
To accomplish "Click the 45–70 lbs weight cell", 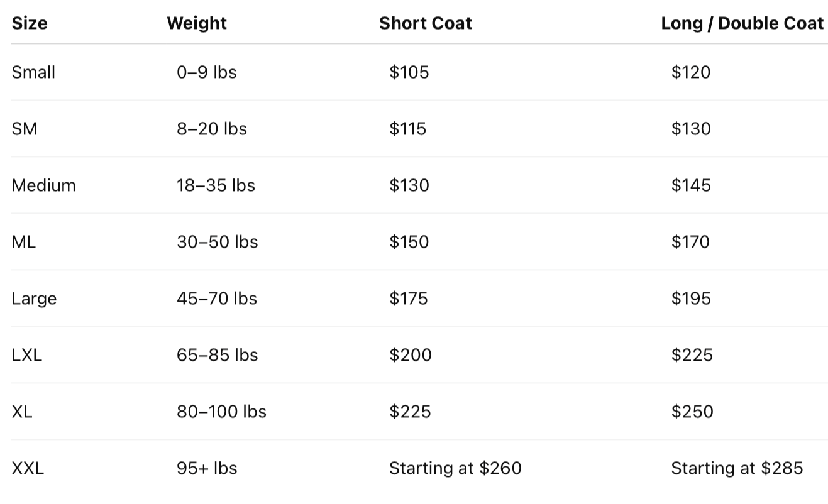I will [217, 299].
